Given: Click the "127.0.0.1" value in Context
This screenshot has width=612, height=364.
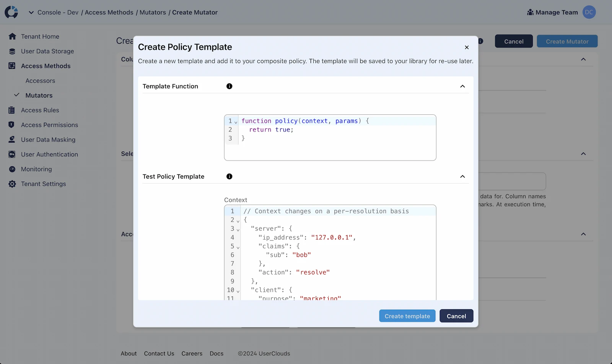Looking at the screenshot, I should pyautogui.click(x=332, y=237).
